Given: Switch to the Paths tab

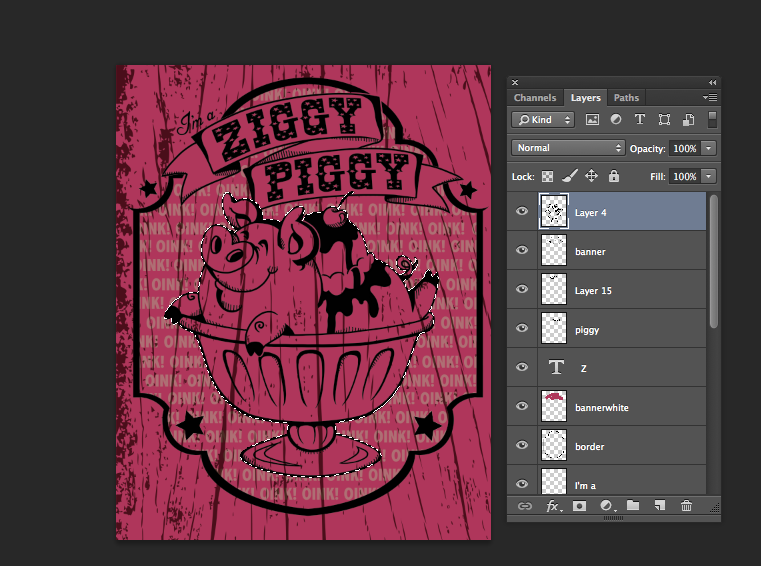Looking at the screenshot, I should click(x=626, y=98).
